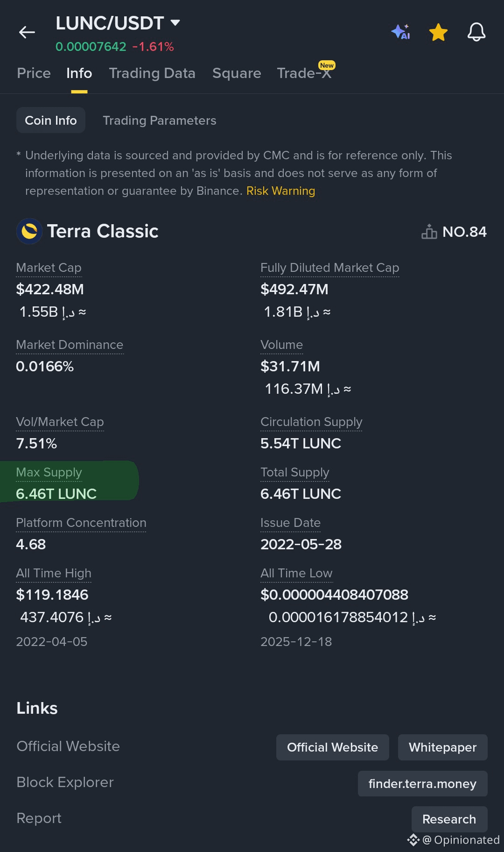Open the AI assistant sparkle icon

tap(400, 32)
